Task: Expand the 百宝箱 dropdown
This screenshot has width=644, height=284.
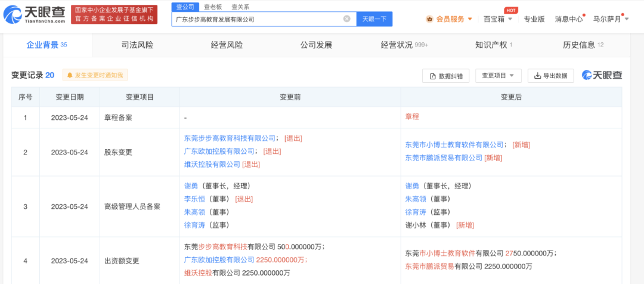Action: point(510,19)
